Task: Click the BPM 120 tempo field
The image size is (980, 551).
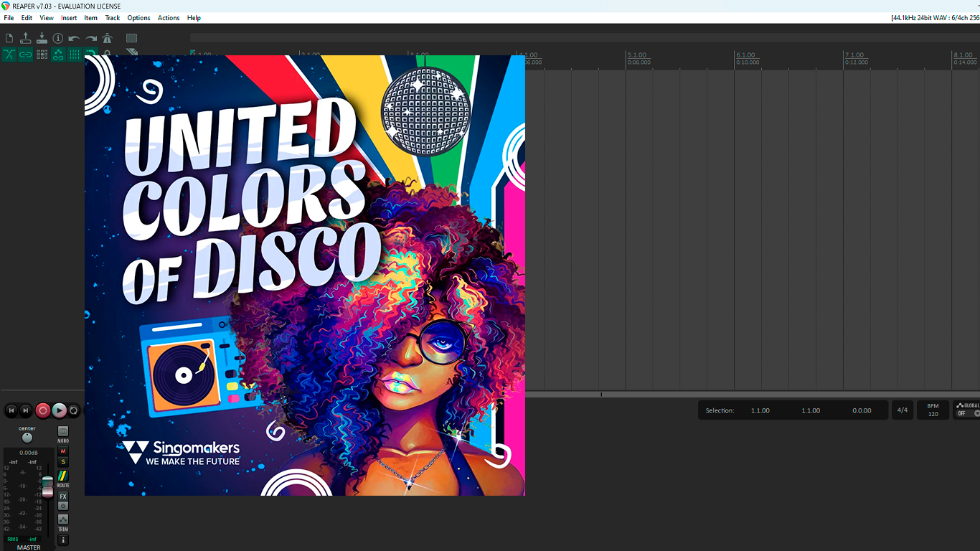Action: [x=933, y=410]
